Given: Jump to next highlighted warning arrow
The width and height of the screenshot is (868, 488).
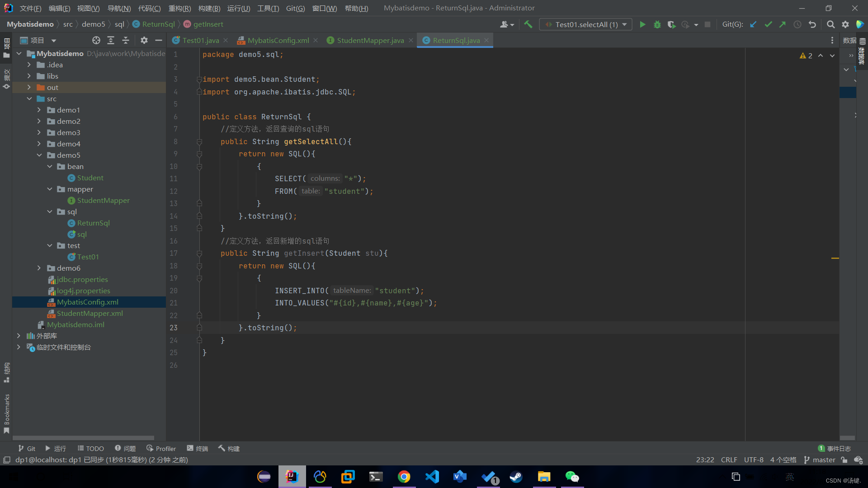Looking at the screenshot, I should click(832, 56).
